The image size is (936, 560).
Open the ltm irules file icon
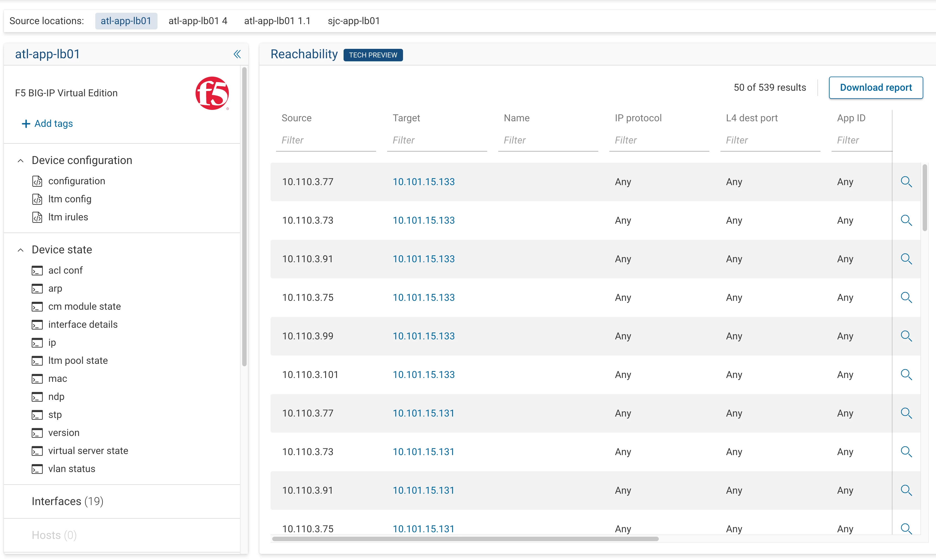click(x=37, y=217)
